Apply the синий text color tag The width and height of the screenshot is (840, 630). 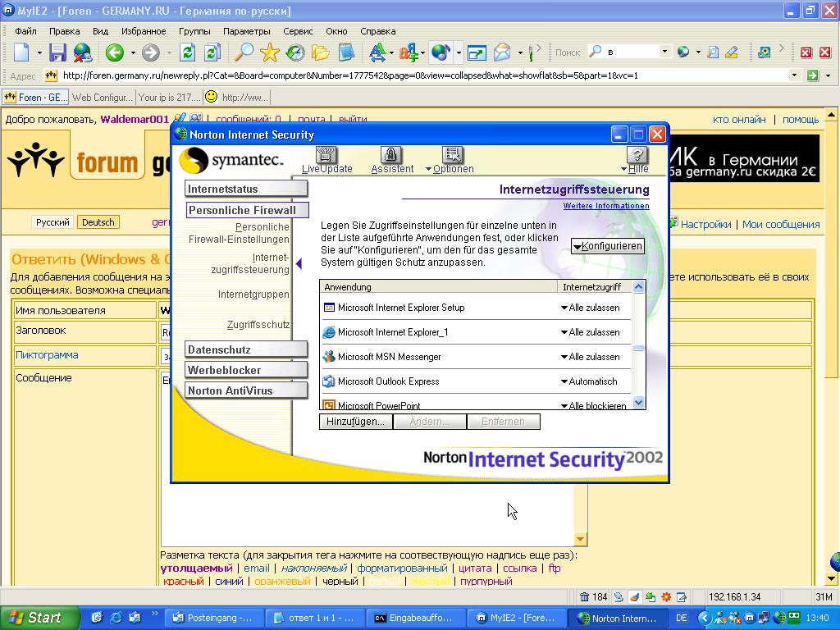pyautogui.click(x=230, y=582)
